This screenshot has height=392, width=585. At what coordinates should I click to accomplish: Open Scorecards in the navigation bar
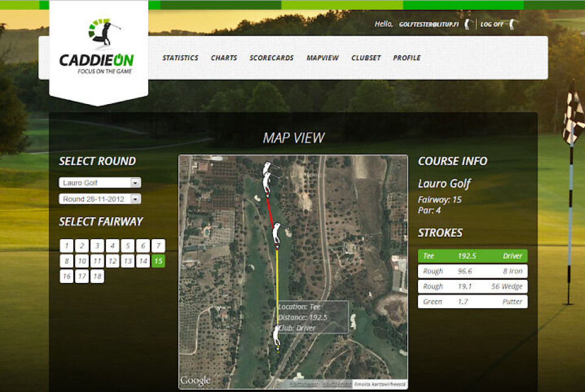[x=272, y=58]
